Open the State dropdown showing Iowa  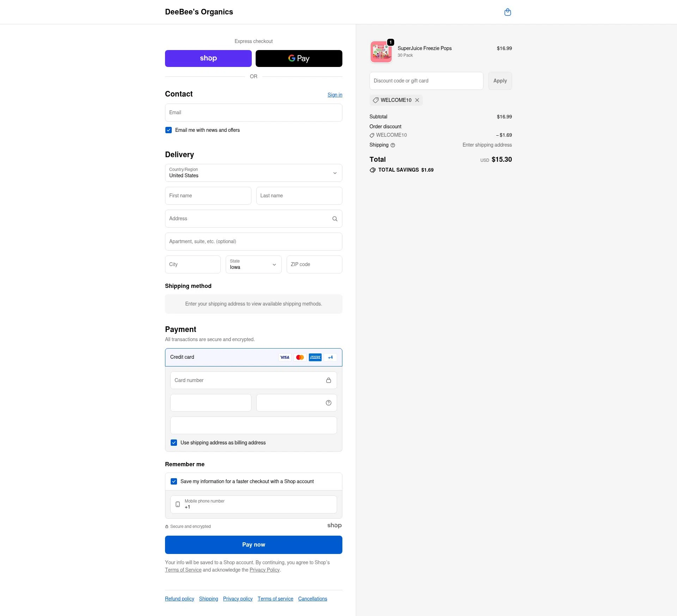point(253,264)
